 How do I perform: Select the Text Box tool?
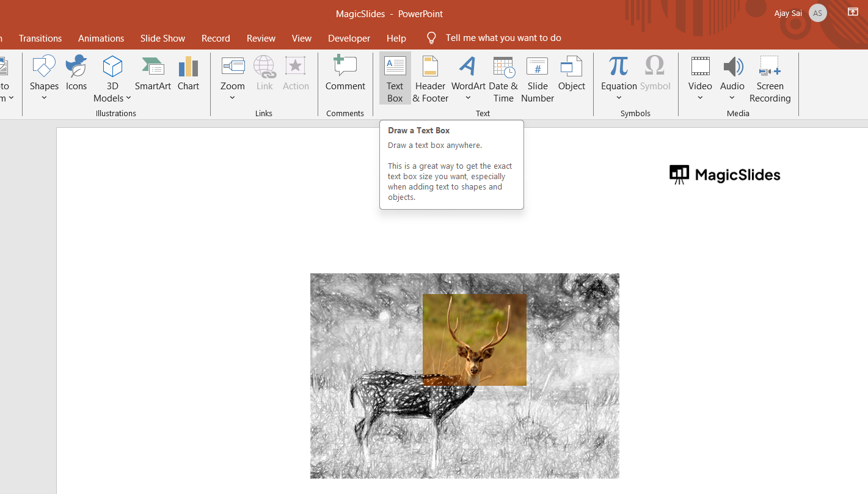[395, 78]
